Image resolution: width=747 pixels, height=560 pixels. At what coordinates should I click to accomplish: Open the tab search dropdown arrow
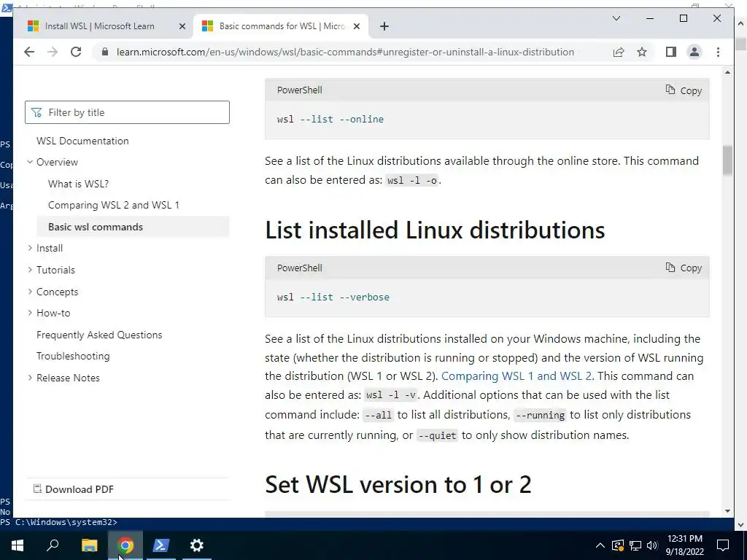pos(616,18)
